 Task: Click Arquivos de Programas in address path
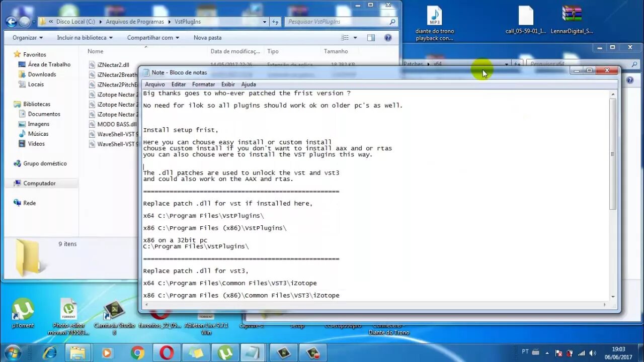tap(135, 22)
